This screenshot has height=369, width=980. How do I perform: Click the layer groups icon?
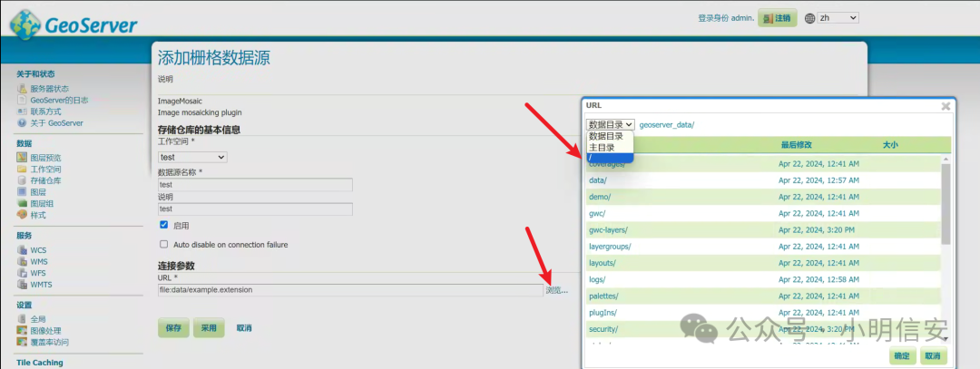(22, 203)
